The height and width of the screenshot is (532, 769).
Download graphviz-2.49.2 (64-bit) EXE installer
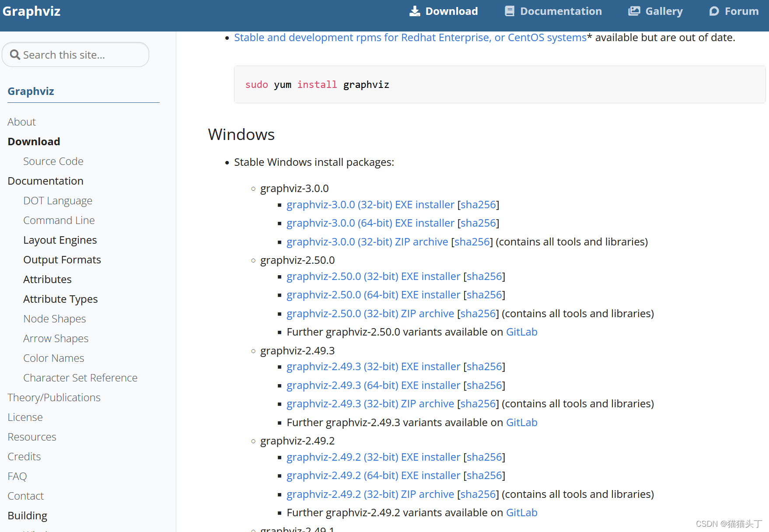374,475
